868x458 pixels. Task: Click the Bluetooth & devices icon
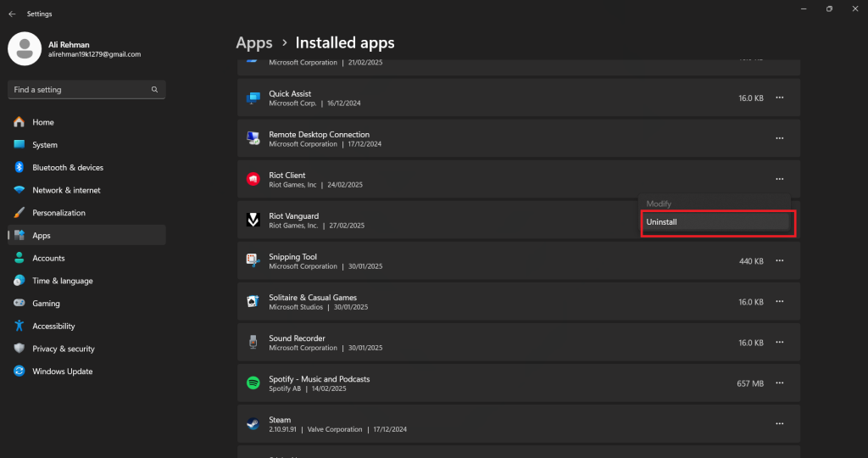pos(19,167)
